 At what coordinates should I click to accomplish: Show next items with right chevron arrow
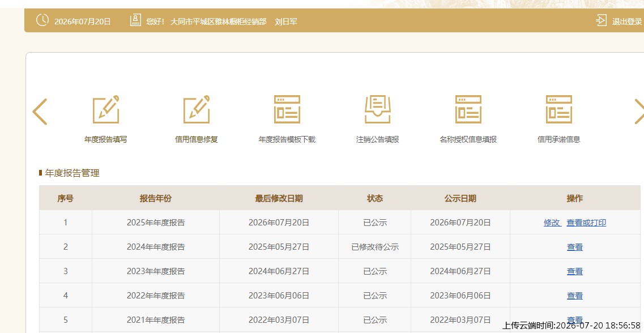639,111
